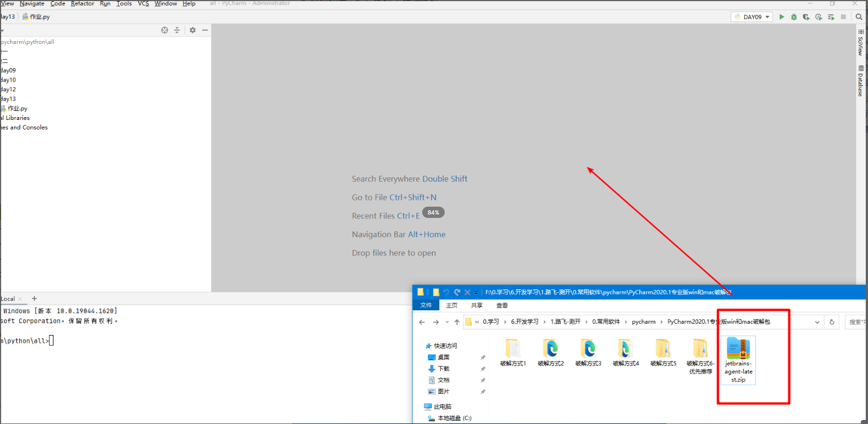Go back in File Explorer
This screenshot has height=424, width=868.
click(x=422, y=322)
